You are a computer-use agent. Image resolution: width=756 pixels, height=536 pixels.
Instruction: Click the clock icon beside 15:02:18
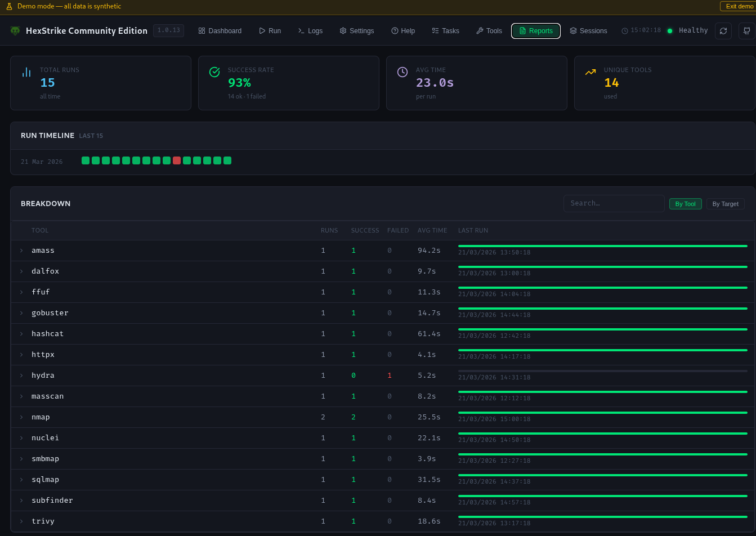pos(625,31)
